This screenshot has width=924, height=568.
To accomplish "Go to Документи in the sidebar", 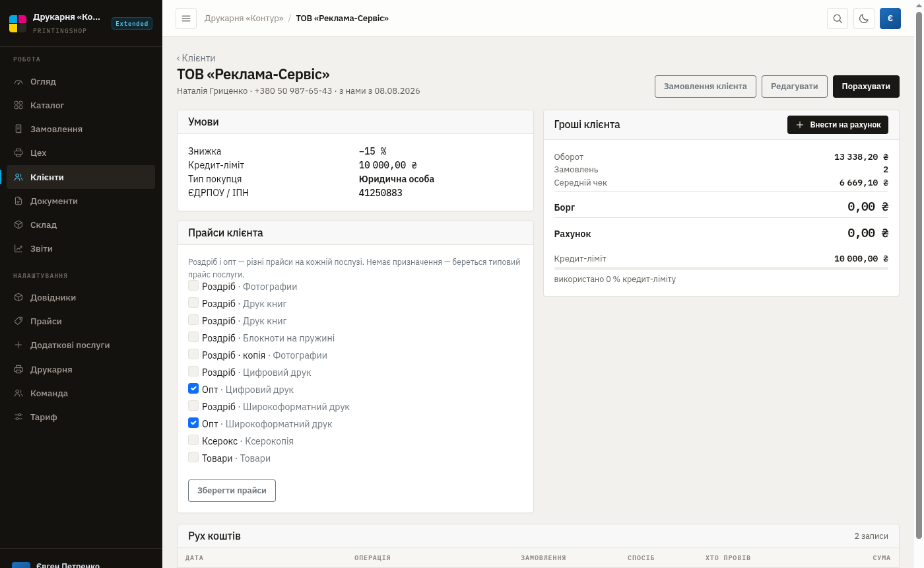I will tap(81, 201).
